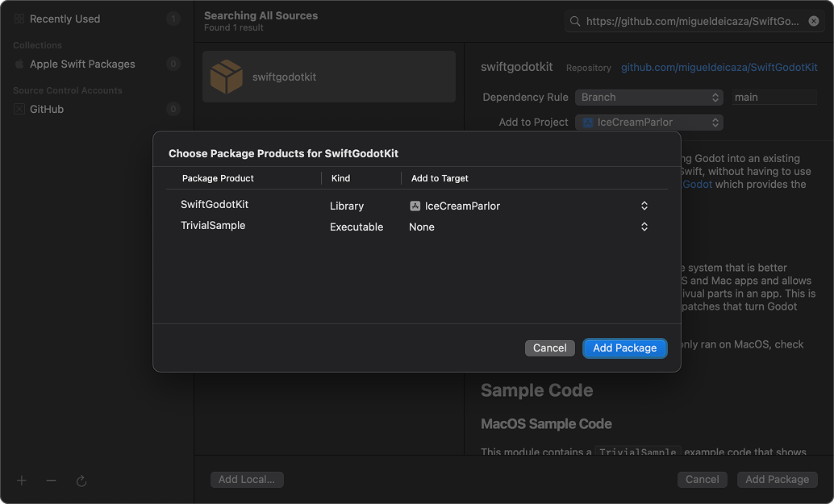Image resolution: width=834 pixels, height=504 pixels.
Task: Click the Choose Package Products dialog title
Action: pyautogui.click(x=283, y=154)
